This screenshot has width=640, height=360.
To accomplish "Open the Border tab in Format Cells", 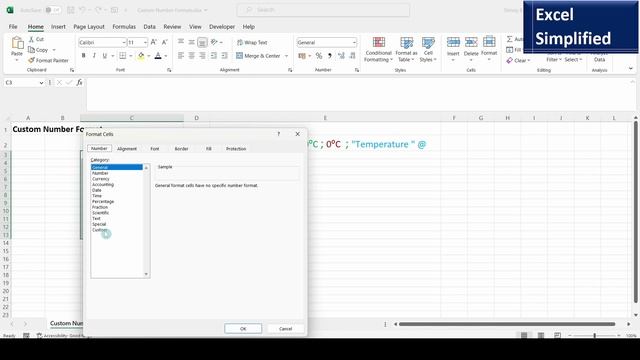I will coord(182,149).
